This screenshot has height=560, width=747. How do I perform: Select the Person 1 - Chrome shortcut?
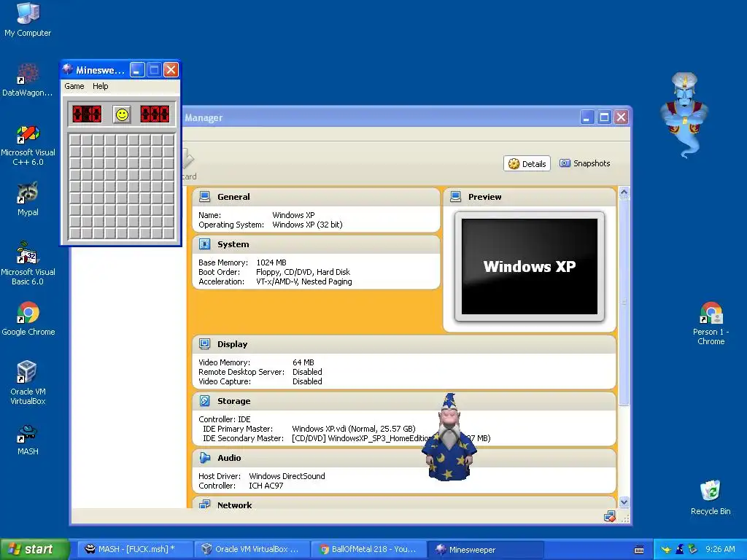pos(711,324)
